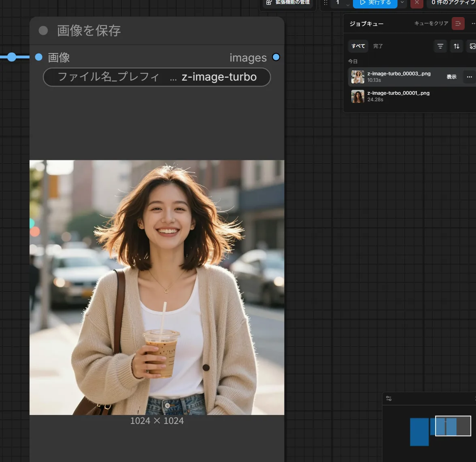
Task: Select the z-image-turbo_00003_.png job row
Action: [x=412, y=77]
